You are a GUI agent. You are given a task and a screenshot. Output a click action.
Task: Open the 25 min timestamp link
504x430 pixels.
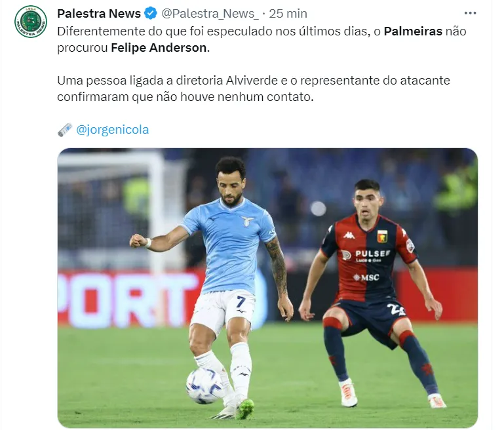pyautogui.click(x=288, y=14)
